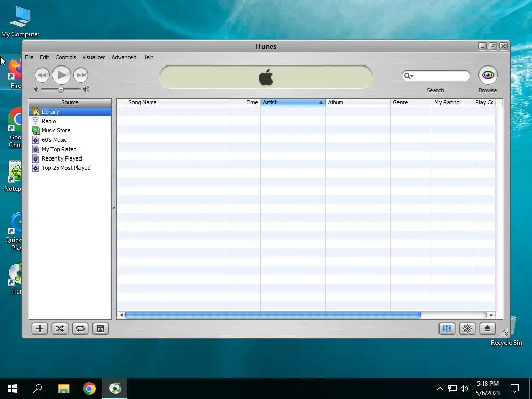532x399 pixels.
Task: Click the Radio antenna icon
Action: click(x=36, y=121)
